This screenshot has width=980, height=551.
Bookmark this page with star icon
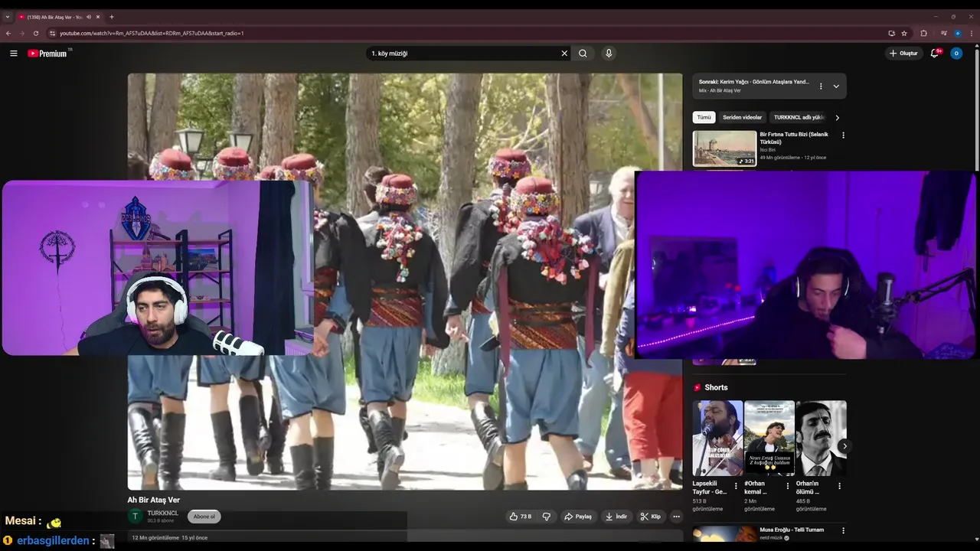[x=904, y=33]
